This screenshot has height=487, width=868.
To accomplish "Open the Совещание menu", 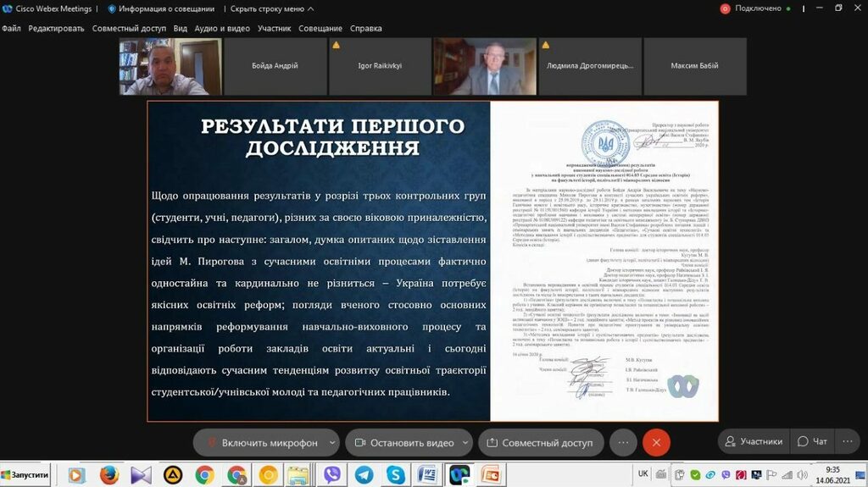I will point(320,28).
